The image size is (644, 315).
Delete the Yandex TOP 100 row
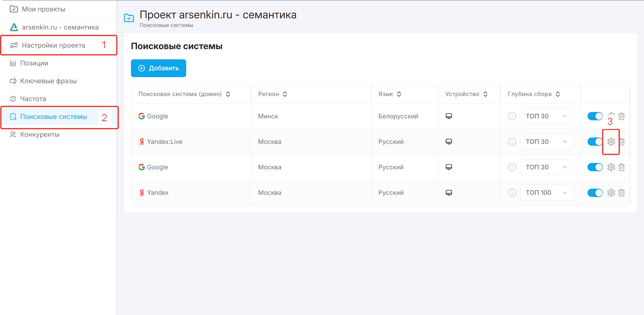point(621,193)
